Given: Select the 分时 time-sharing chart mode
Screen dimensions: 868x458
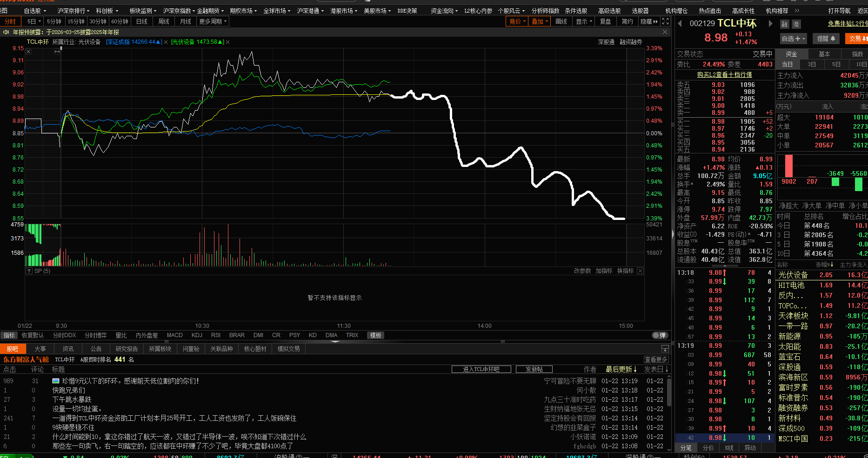Looking at the screenshot, I should coord(10,21).
